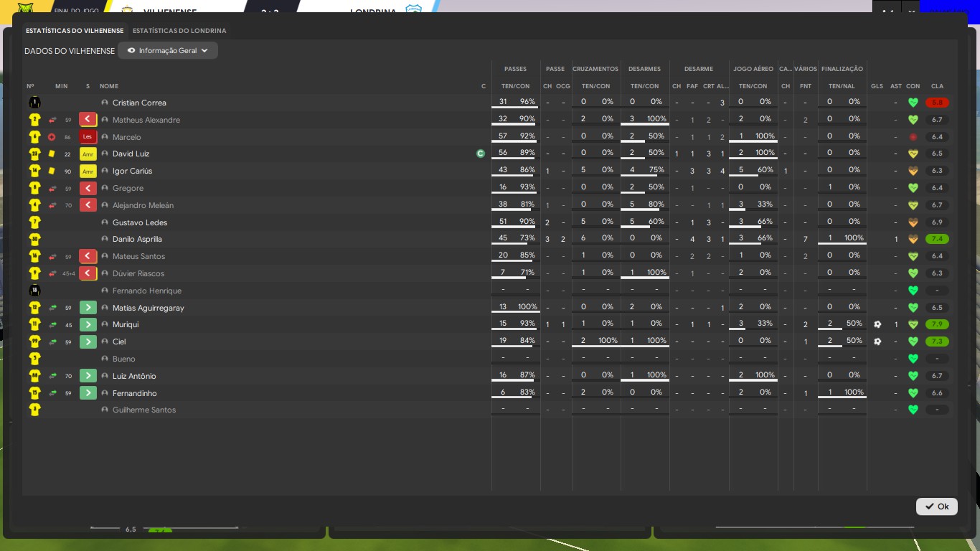Click the PASSES column group header

click(516, 69)
